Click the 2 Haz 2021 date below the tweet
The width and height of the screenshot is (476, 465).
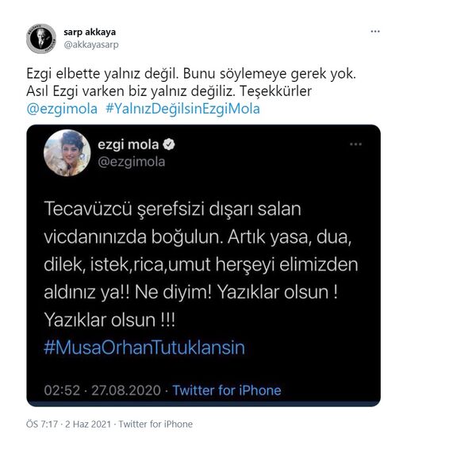coord(88,424)
